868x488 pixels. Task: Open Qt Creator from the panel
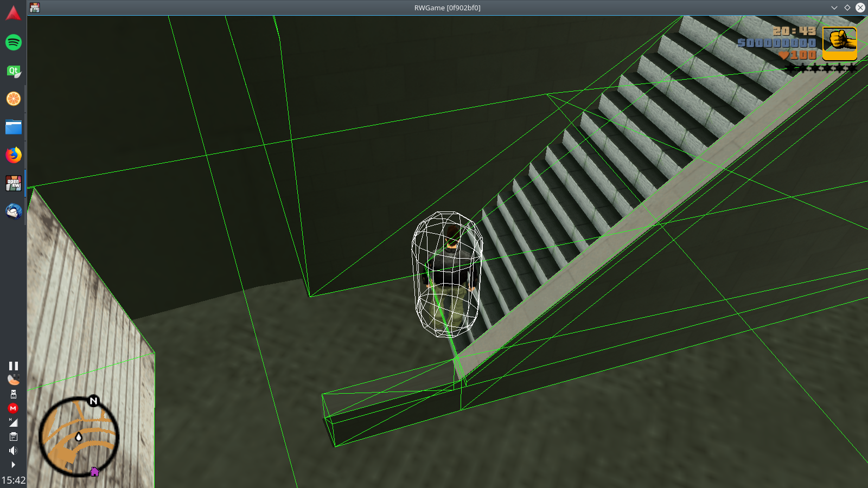(x=13, y=70)
